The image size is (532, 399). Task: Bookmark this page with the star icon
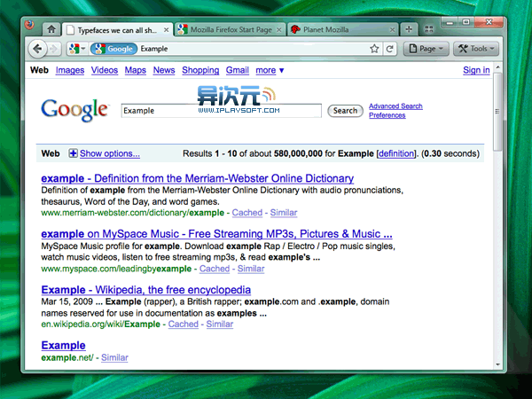click(x=374, y=49)
